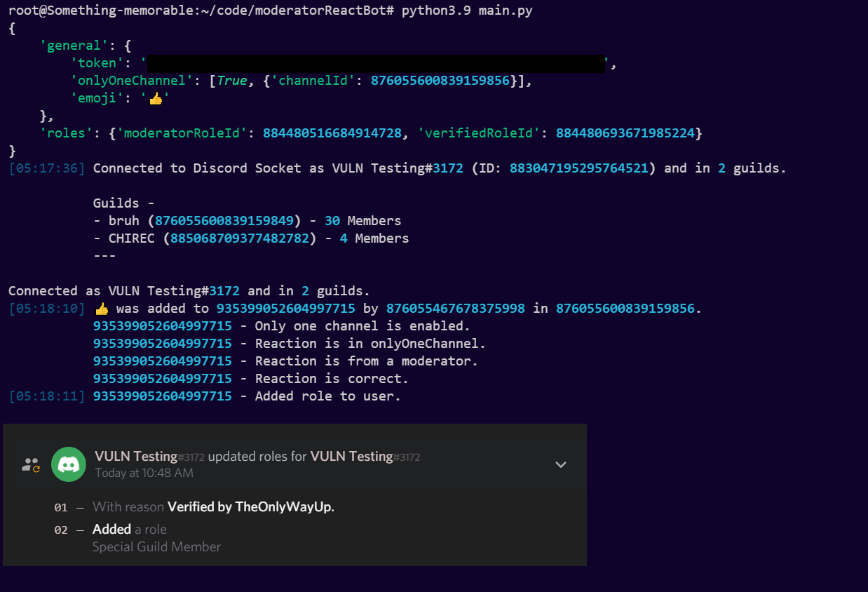The image size is (868, 592).
Task: Collapse the VULN Testing role update entry
Action: 560,464
